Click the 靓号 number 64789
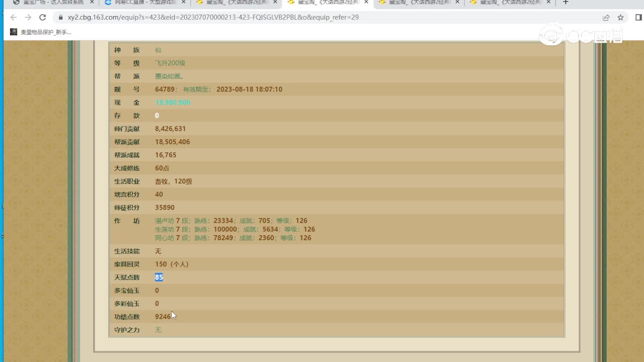This screenshot has height=362, width=644. pos(165,89)
